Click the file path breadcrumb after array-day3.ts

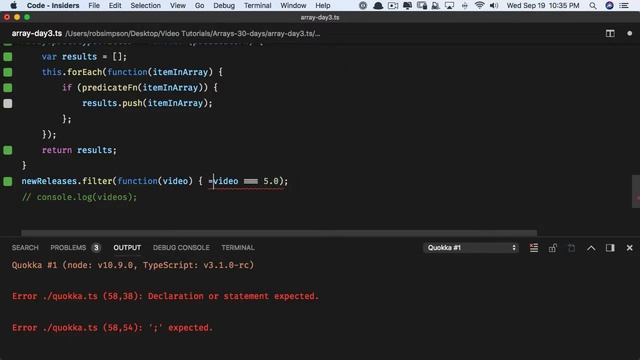point(193,33)
